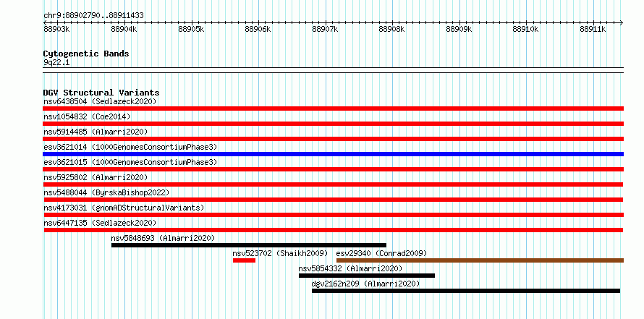Open the nsv523702 (Shaikh2009) label

[x=280, y=253]
